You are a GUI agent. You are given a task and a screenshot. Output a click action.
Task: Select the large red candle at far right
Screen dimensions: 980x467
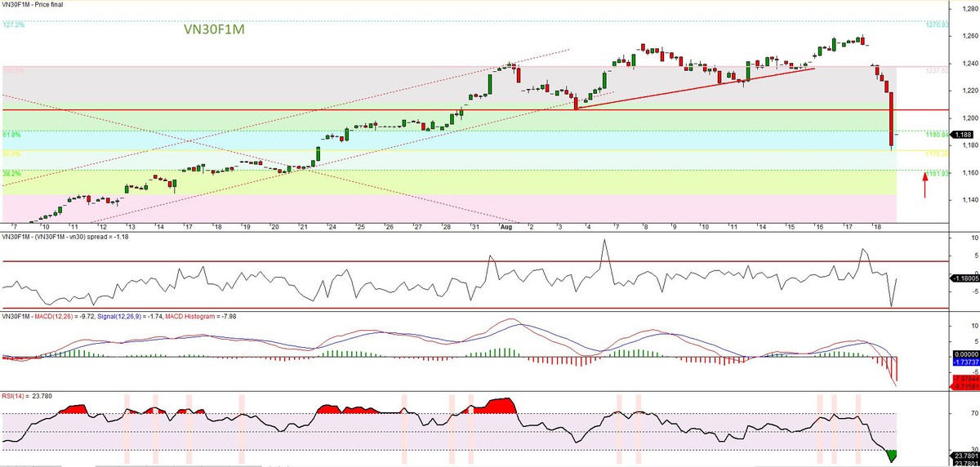coord(889,119)
